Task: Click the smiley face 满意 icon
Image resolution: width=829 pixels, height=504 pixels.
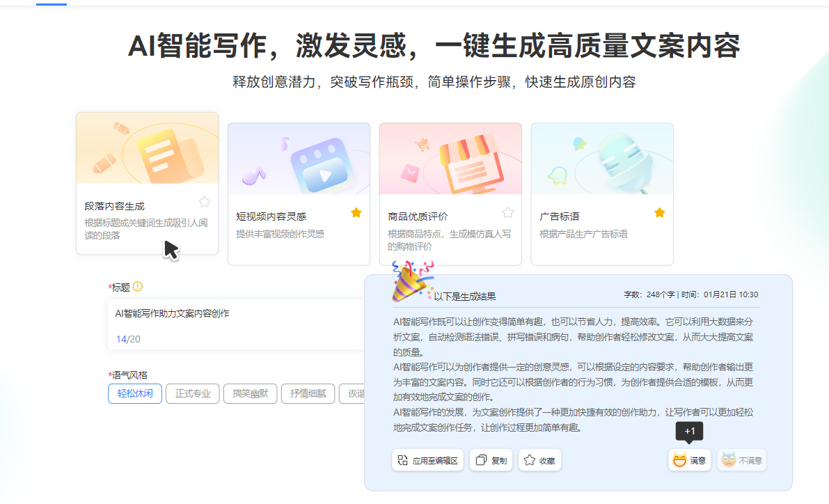Action: (x=679, y=460)
